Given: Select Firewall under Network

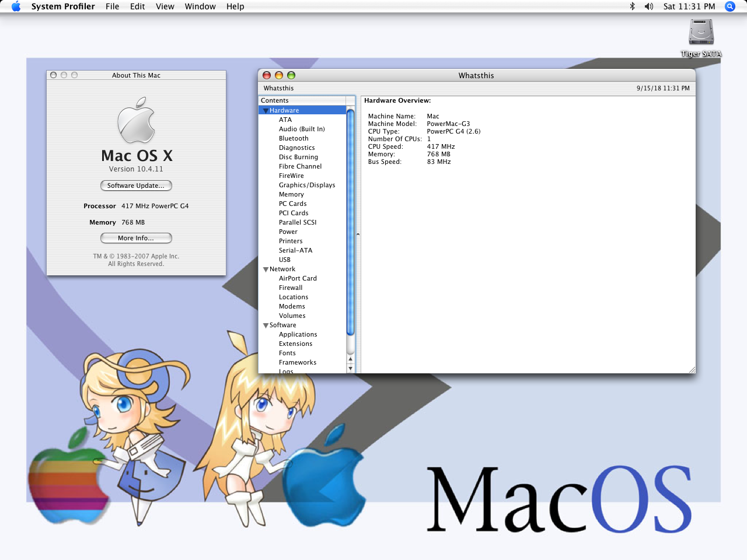Looking at the screenshot, I should click(x=291, y=288).
